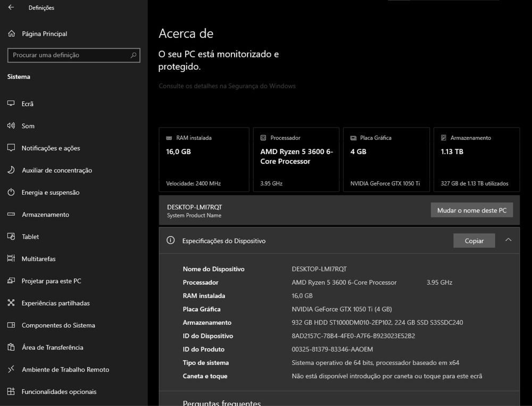
Task: Click DESKTOP-LMI7RQT in the Nome do Dispositivo row
Action: point(319,269)
